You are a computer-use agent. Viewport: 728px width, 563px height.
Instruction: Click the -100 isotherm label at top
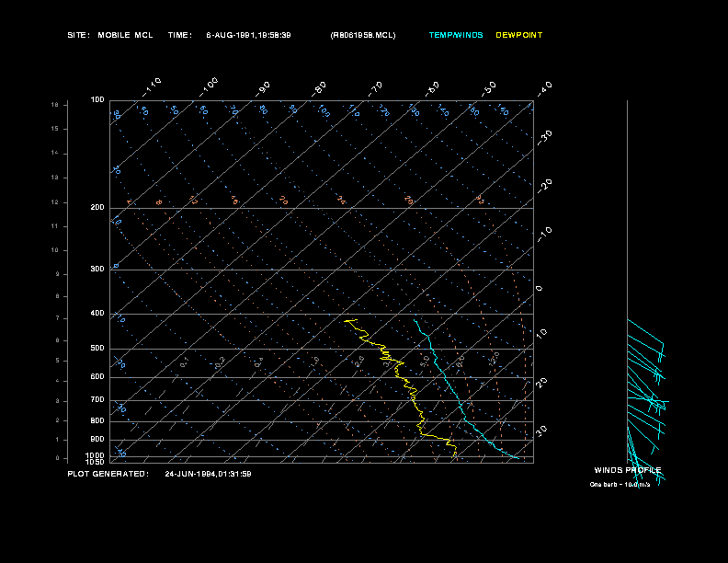[209, 87]
